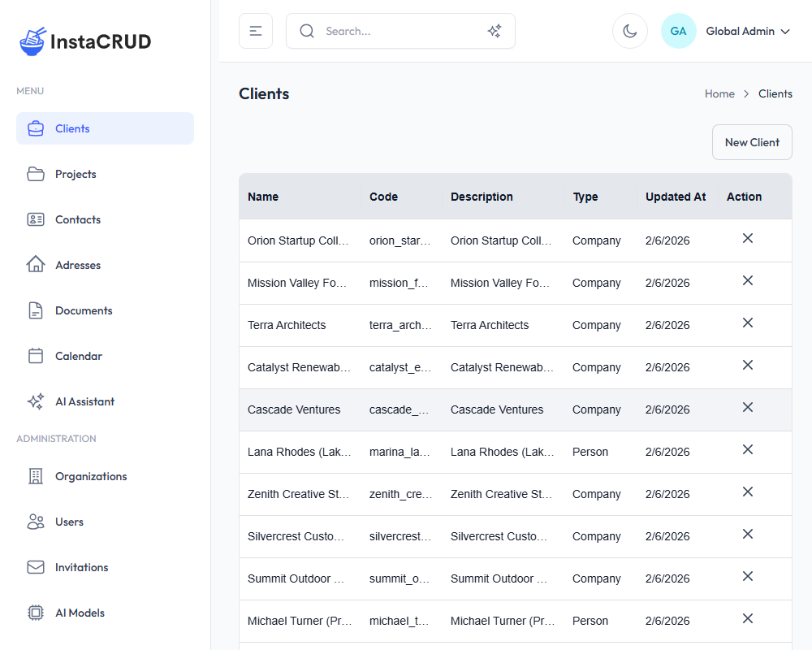
Task: Open the Global Admin user dropdown
Action: pyautogui.click(x=747, y=31)
